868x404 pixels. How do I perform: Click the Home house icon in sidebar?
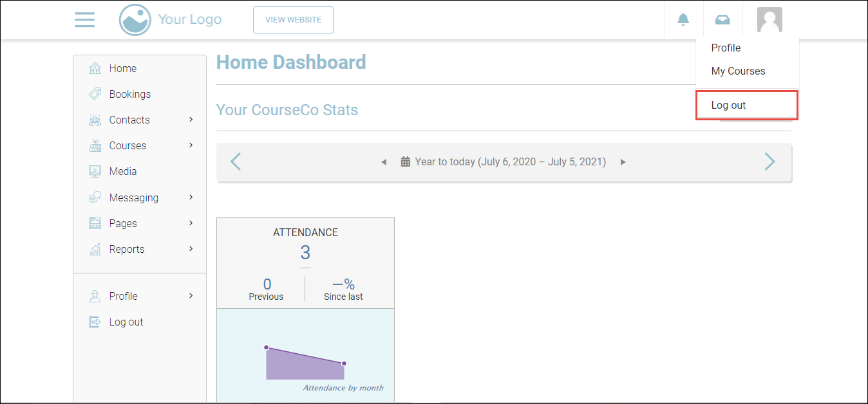(95, 68)
